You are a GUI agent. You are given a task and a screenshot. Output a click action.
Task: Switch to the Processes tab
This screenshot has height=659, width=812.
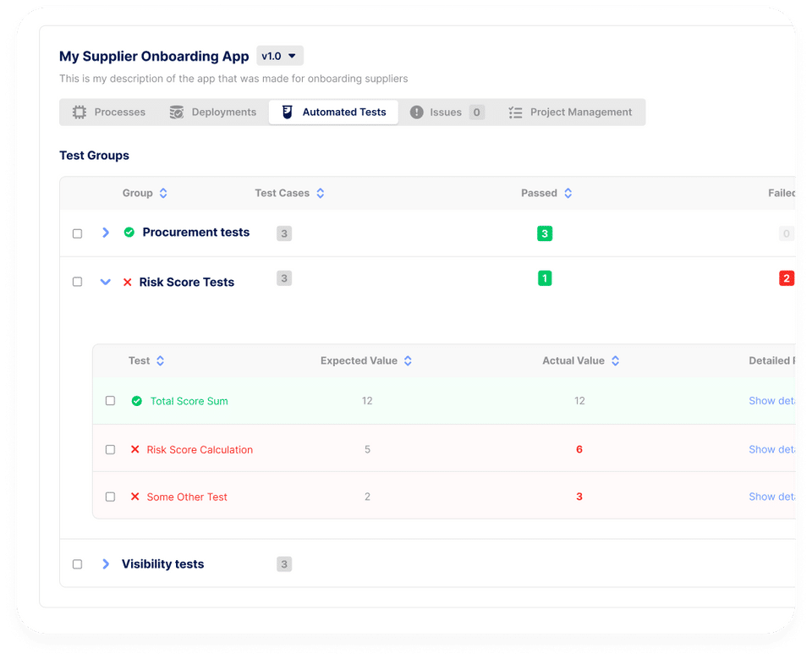point(110,113)
